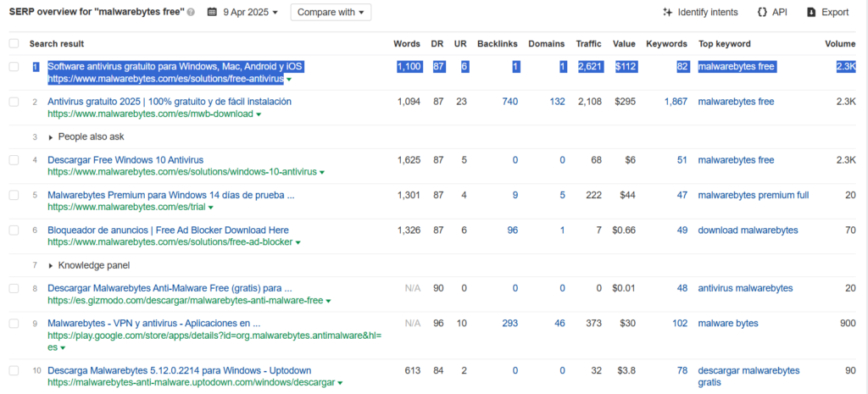Open URL dropdown arrow for mwb-download URL

click(259, 114)
